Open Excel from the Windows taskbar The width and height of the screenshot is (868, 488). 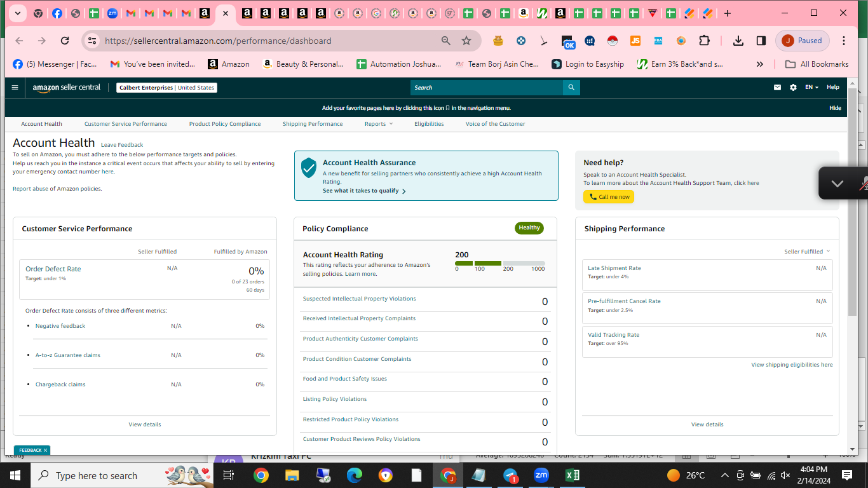[571, 475]
